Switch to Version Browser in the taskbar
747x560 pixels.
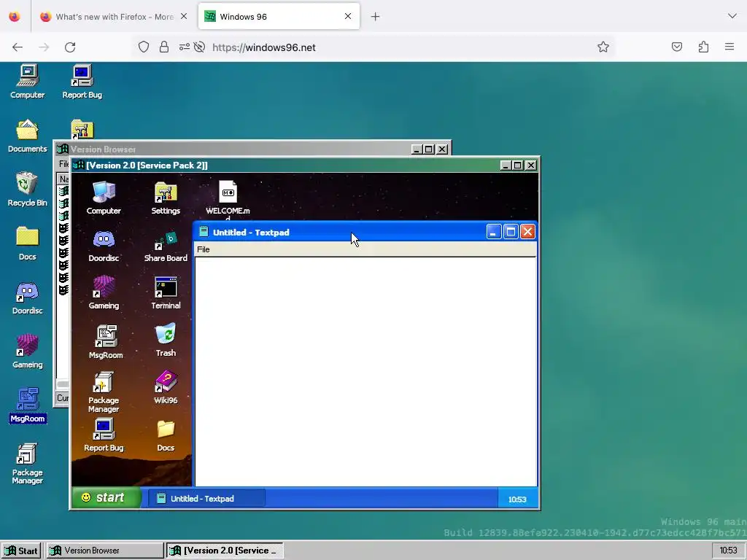pos(105,551)
